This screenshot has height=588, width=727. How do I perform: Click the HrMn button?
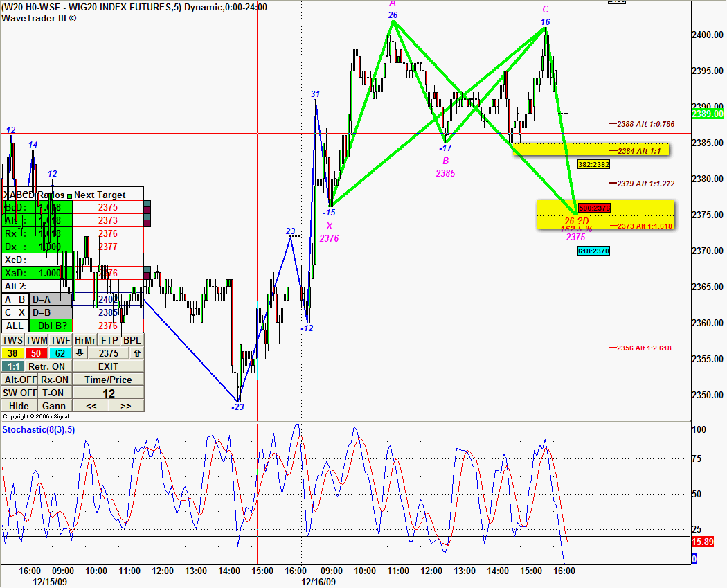click(84, 340)
